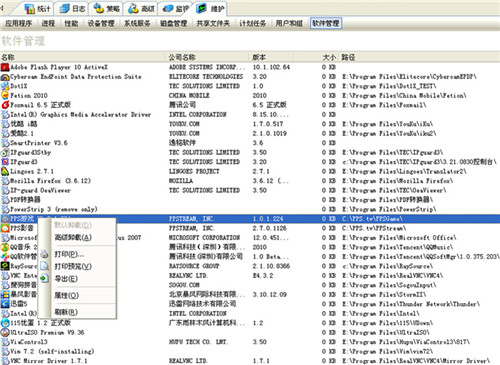Select the 软件管理 sub-tab
This screenshot has width=500, height=365.
326,23
